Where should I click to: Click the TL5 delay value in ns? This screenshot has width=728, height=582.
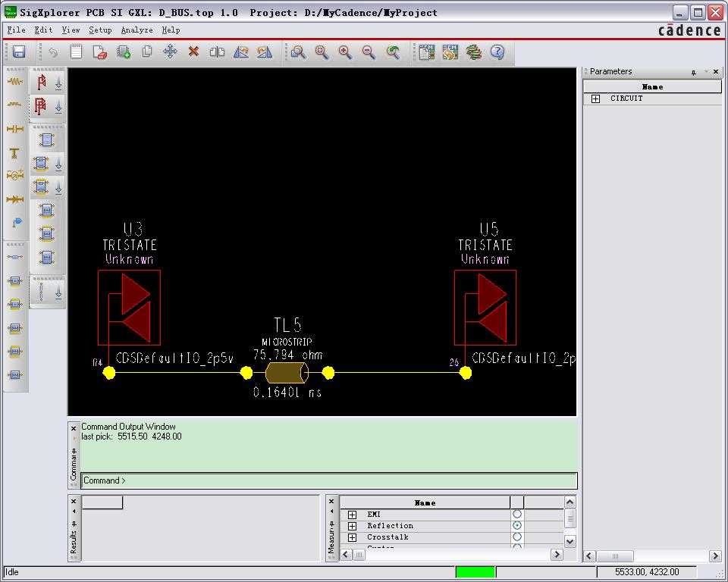[287, 393]
